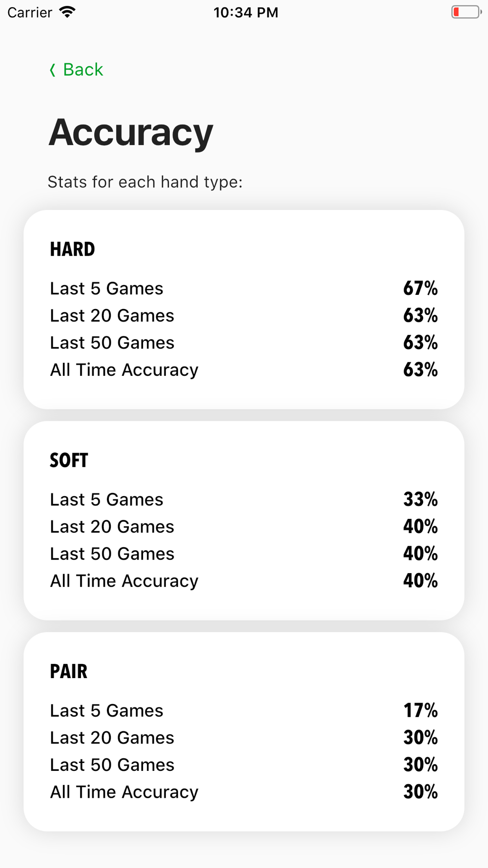Select the SOFT card heading
The width and height of the screenshot is (488, 868).
pyautogui.click(x=69, y=460)
